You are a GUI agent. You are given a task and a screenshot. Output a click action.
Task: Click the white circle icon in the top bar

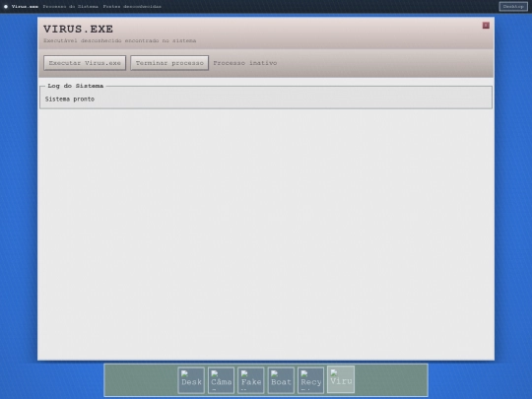(6, 7)
